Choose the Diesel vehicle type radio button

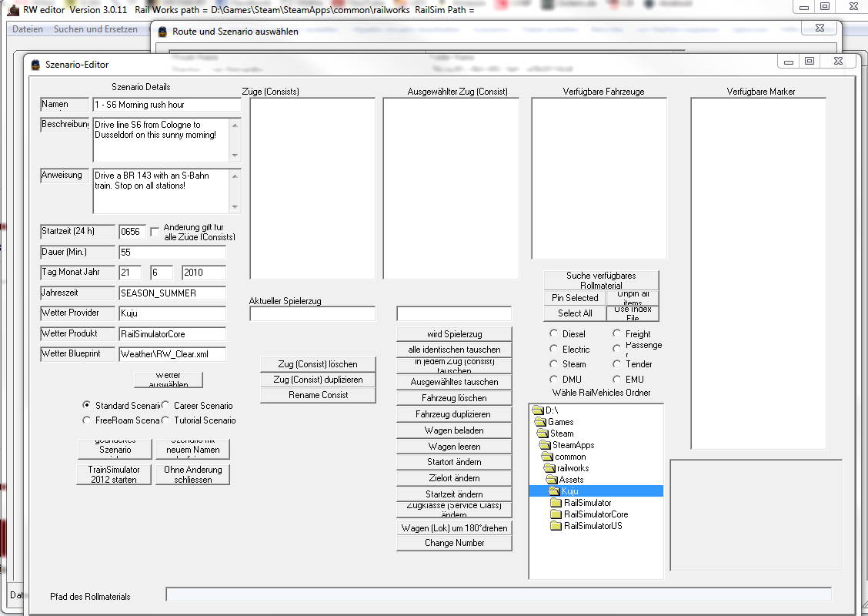coord(554,334)
